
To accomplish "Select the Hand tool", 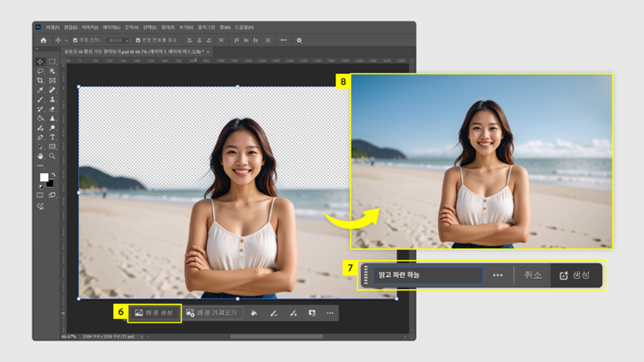I will 40,156.
